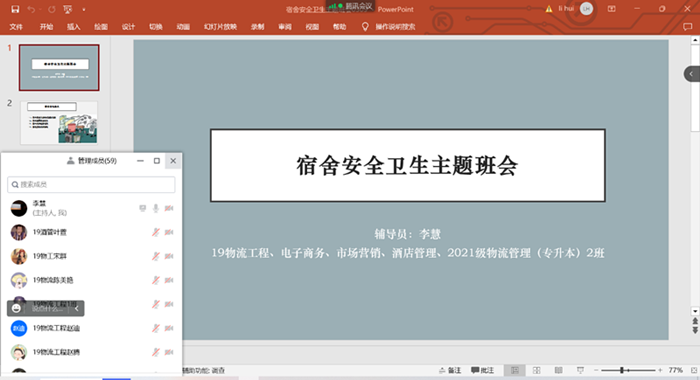Toggle microphone for the blonde-cartoon-avatar member
This screenshot has height=380, width=700.
(156, 280)
